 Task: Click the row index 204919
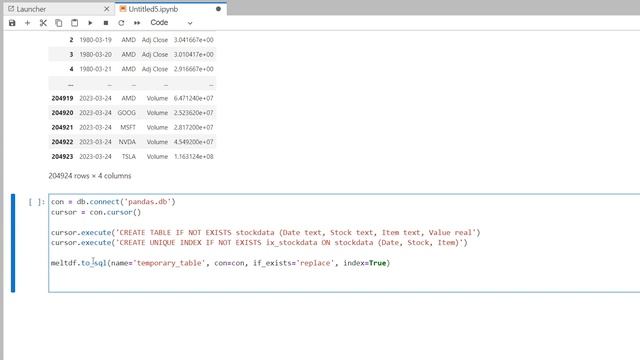point(62,98)
